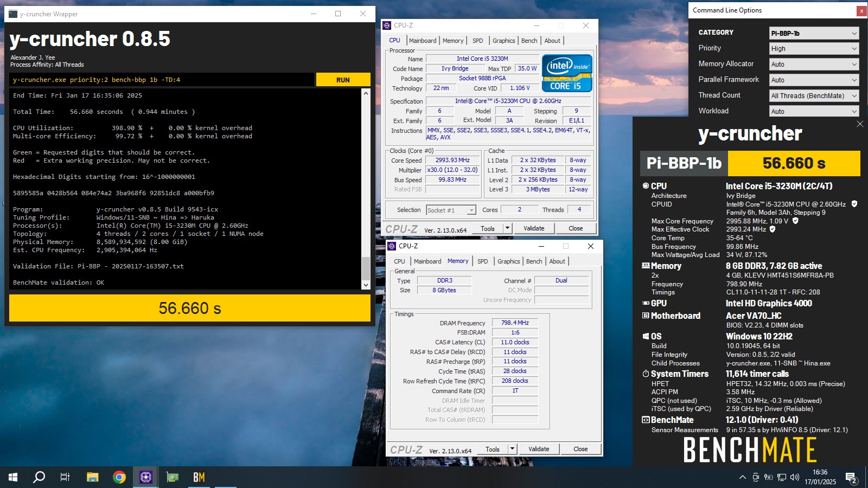Image resolution: width=868 pixels, height=488 pixels.
Task: Click System Timers clock icon in BenchMate
Action: tap(646, 374)
